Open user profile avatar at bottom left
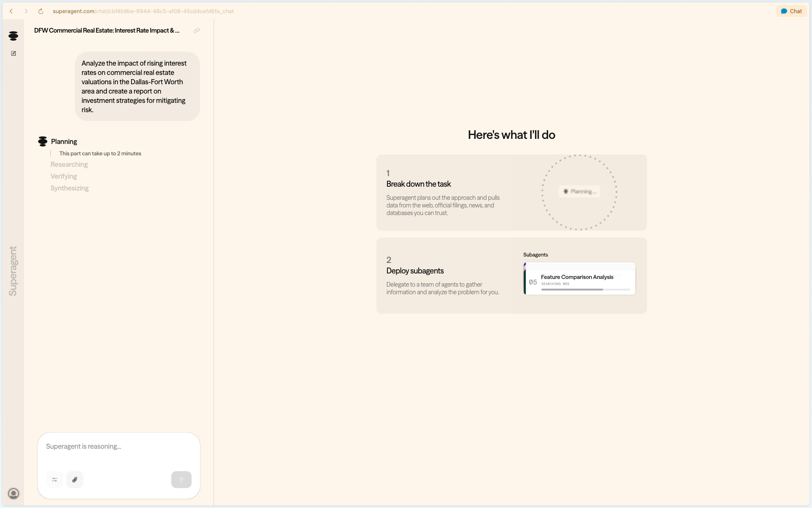The image size is (812, 508). [14, 494]
